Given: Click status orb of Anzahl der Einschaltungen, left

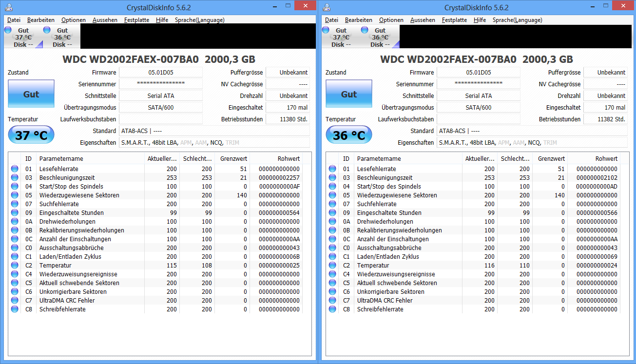Looking at the screenshot, I should [15, 239].
